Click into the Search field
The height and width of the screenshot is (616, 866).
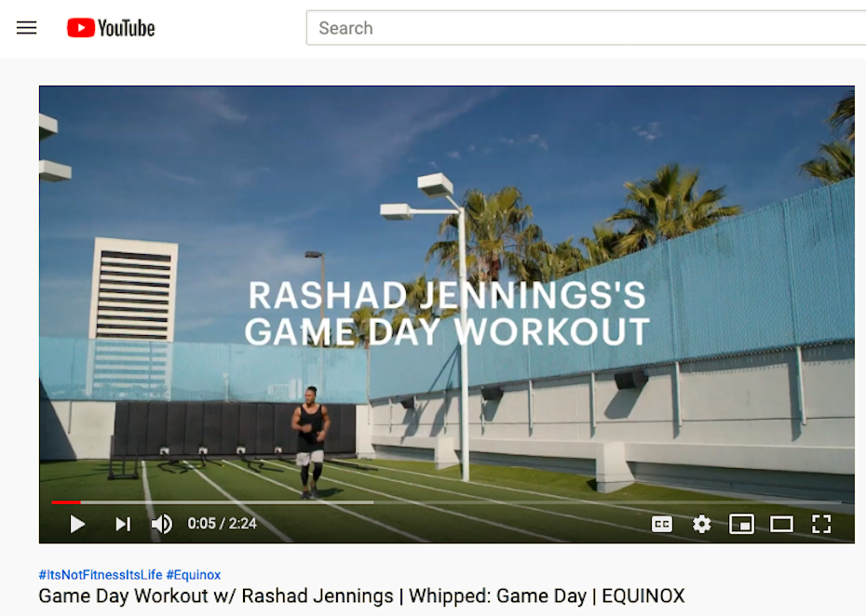(587, 28)
